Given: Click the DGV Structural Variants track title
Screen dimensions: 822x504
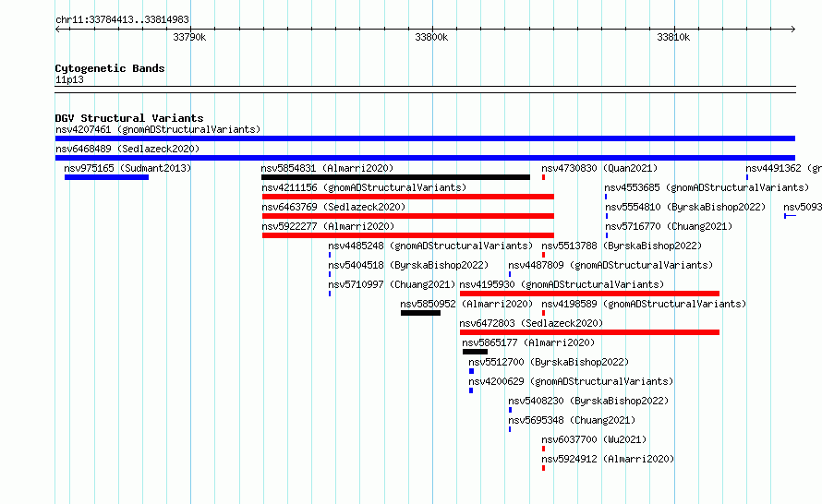Looking at the screenshot, I should pyautogui.click(x=129, y=118).
